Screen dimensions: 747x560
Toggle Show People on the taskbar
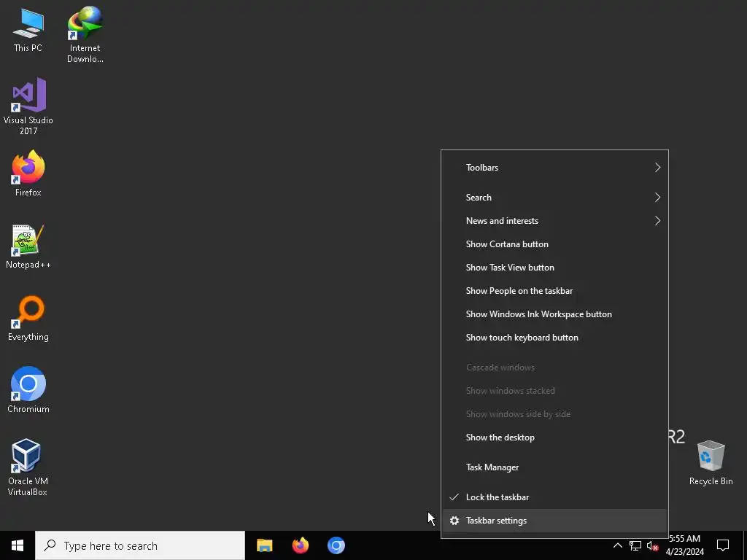554,290
